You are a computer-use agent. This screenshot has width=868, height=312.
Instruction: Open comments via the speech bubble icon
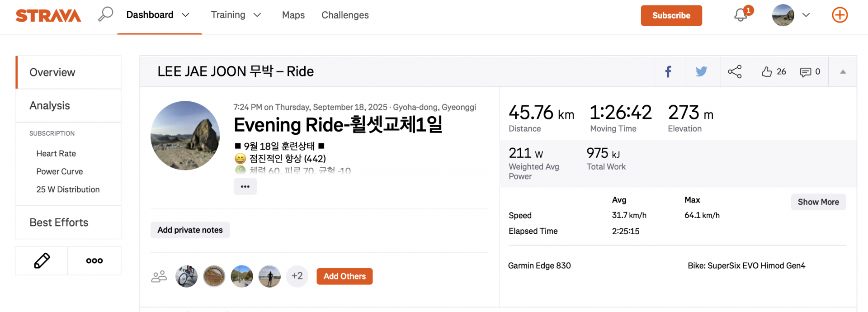tap(805, 72)
